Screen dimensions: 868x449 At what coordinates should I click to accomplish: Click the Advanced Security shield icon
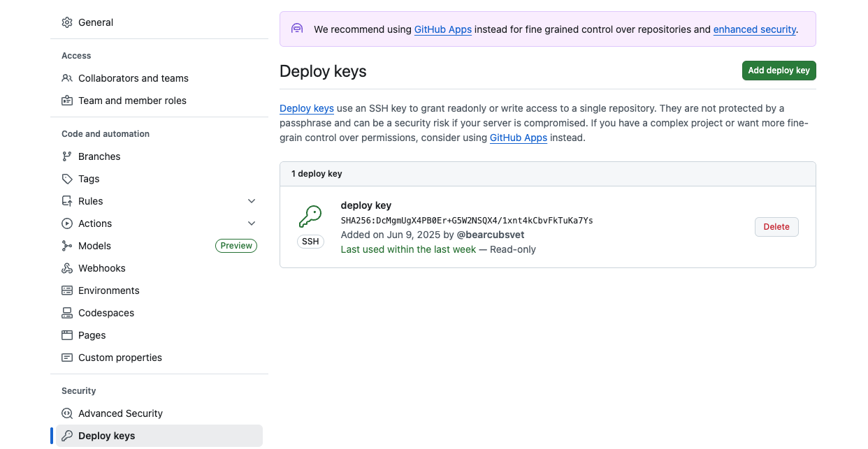67,413
